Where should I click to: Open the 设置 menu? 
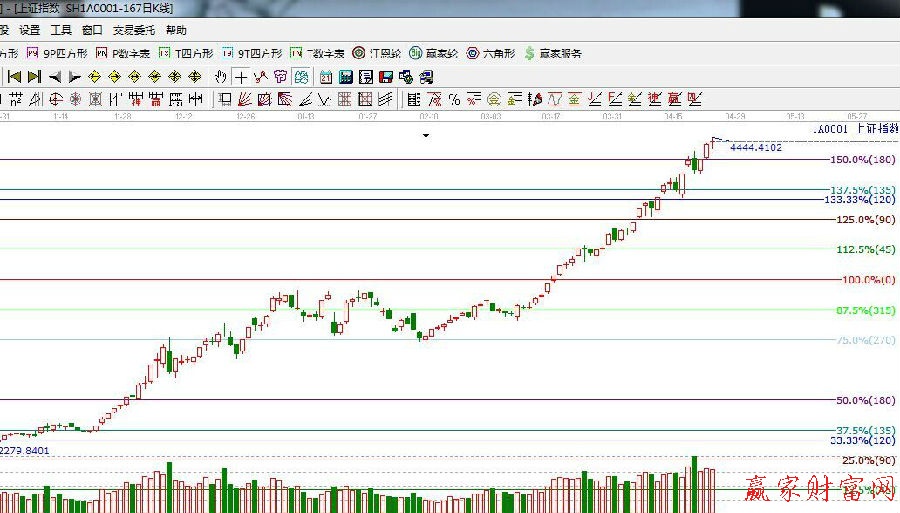point(30,31)
